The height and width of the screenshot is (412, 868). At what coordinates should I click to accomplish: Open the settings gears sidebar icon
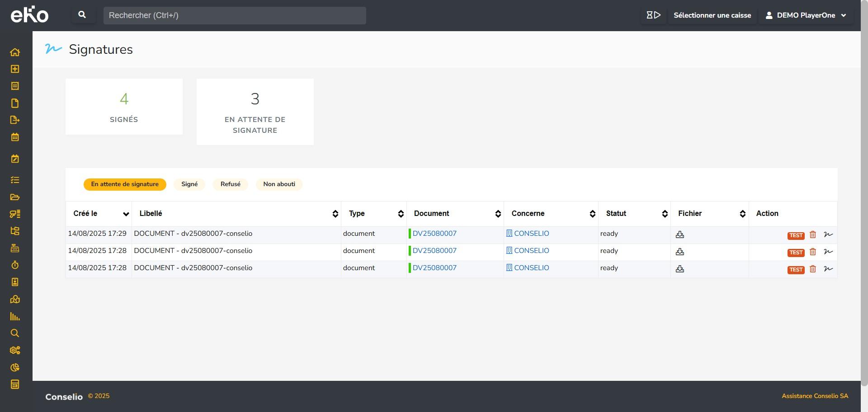[x=15, y=351]
